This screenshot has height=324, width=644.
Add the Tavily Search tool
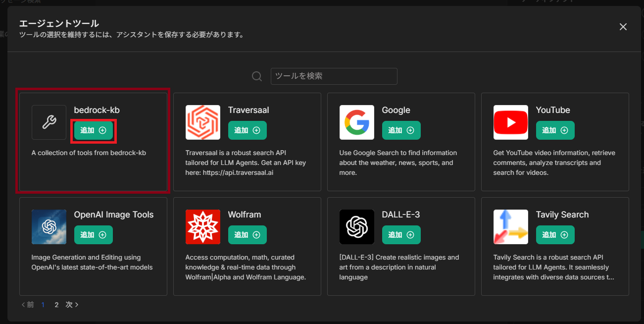[x=555, y=235]
